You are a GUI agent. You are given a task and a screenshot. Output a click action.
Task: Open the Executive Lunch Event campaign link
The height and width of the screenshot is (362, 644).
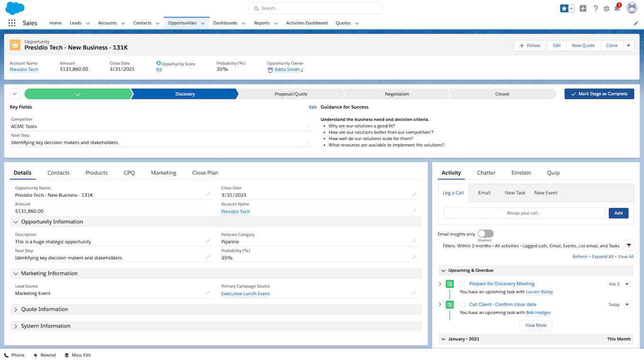[245, 294]
